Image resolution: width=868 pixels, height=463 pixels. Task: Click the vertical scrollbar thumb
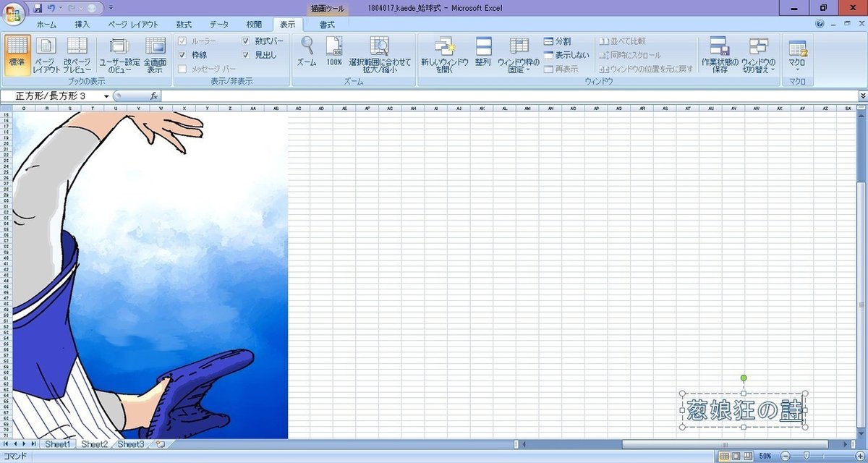coord(861,305)
